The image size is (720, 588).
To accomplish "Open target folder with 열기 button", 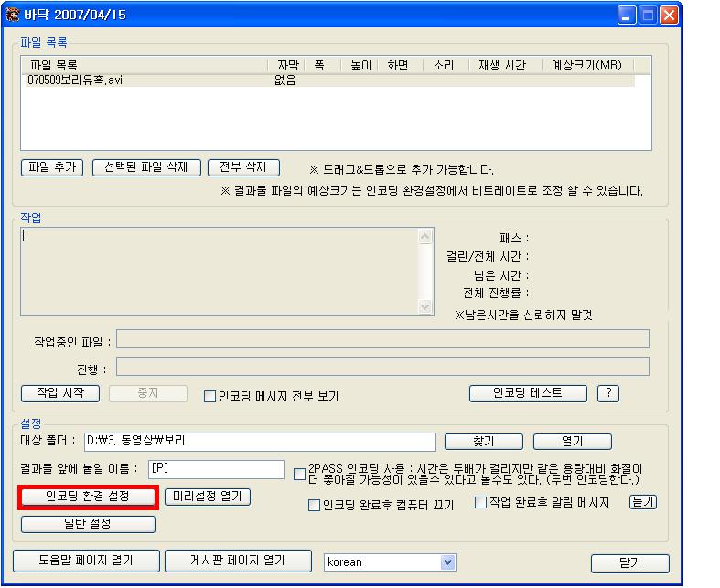I will coord(572,442).
